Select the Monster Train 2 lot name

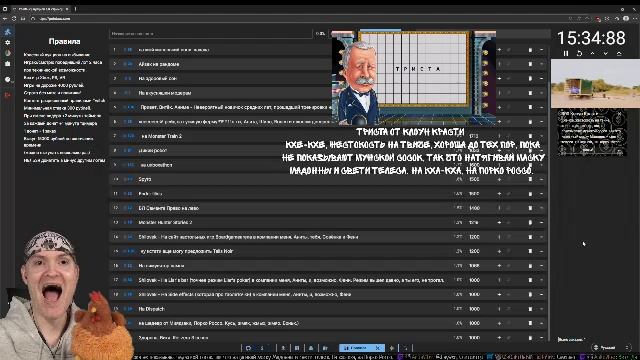(x=161, y=136)
